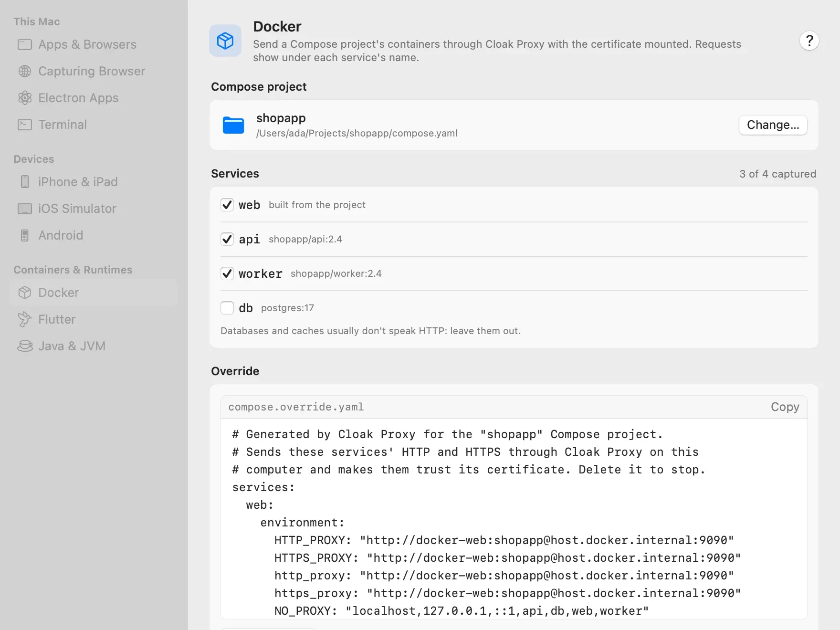Click the '3 of 4 captured' status
Image resolution: width=840 pixels, height=630 pixels.
click(778, 174)
